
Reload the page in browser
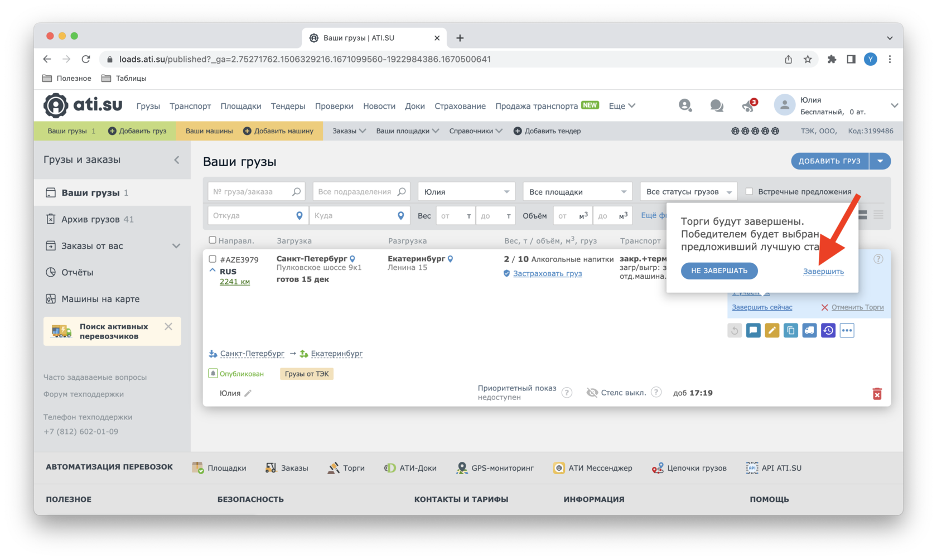[x=86, y=59]
